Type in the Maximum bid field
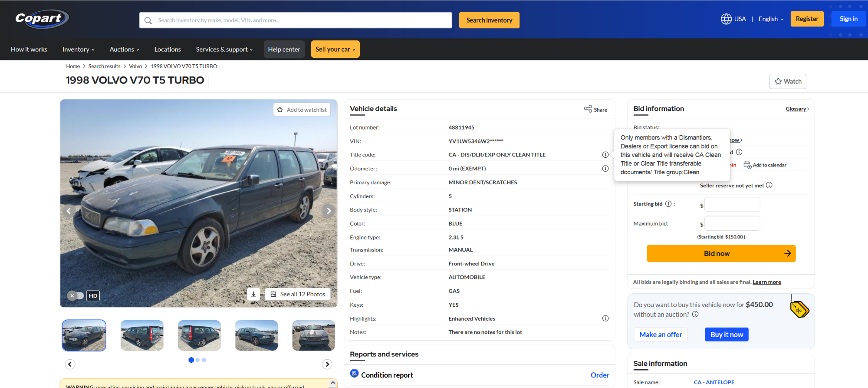Viewport: 868px width, 388px height. [x=732, y=224]
